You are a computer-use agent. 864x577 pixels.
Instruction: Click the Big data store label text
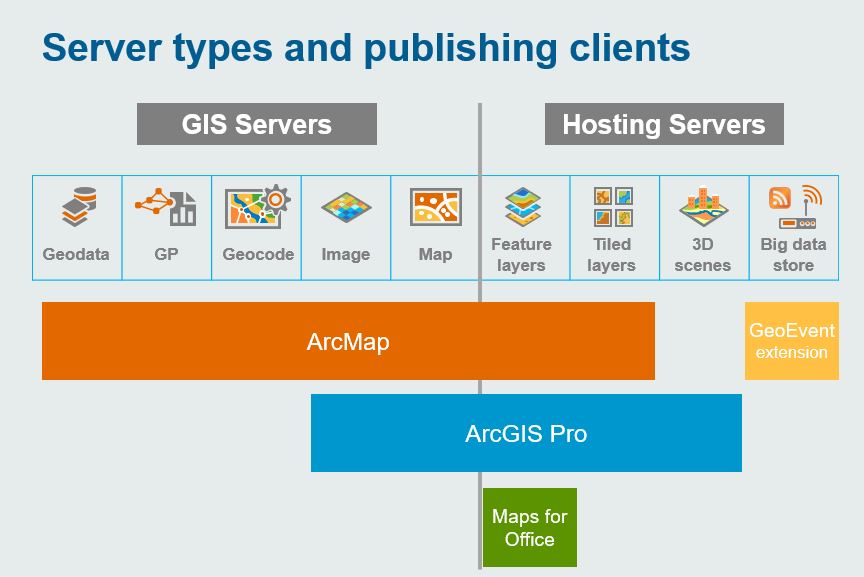(793, 255)
